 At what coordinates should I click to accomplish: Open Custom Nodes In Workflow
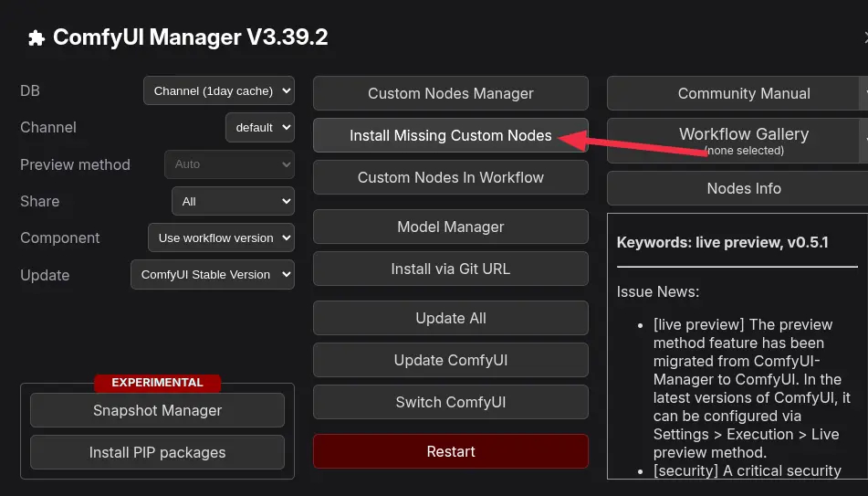tap(450, 177)
